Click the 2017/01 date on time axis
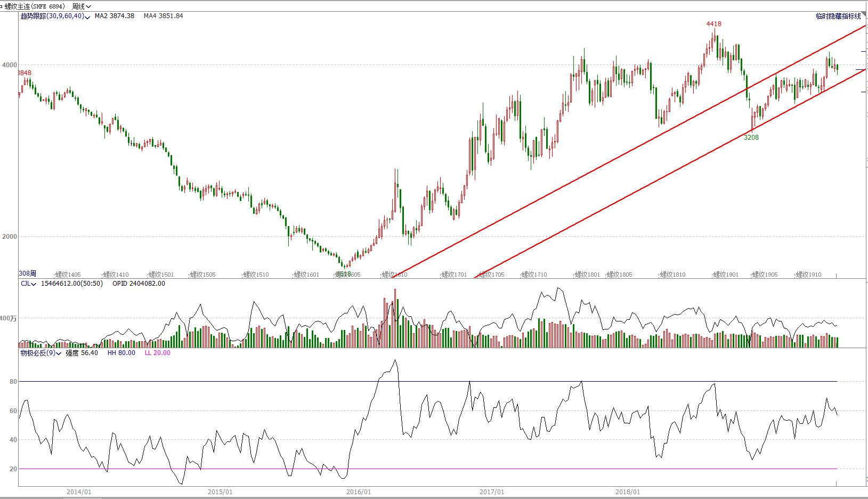The width and height of the screenshot is (868, 499). pyautogui.click(x=492, y=492)
